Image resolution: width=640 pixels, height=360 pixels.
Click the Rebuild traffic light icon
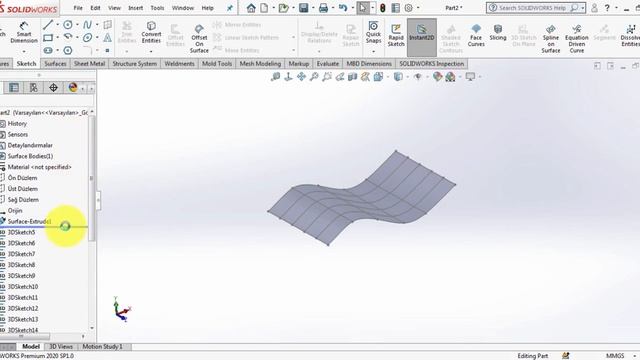click(x=382, y=8)
